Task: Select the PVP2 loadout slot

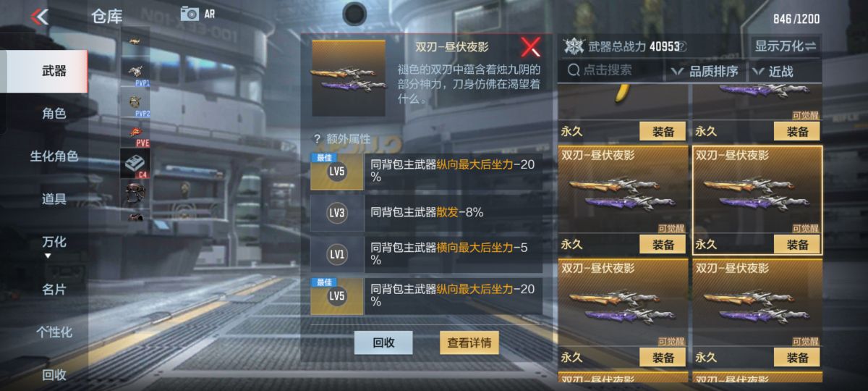Action: pos(135,103)
